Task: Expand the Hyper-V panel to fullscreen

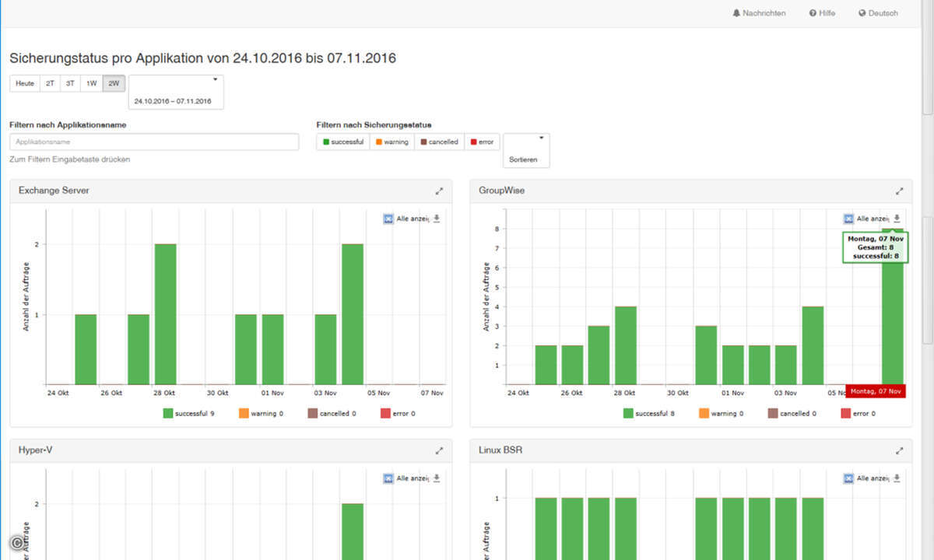Action: point(439,450)
